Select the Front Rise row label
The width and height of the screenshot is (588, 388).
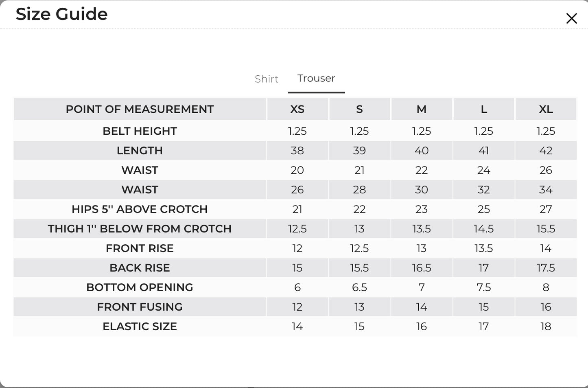point(140,248)
